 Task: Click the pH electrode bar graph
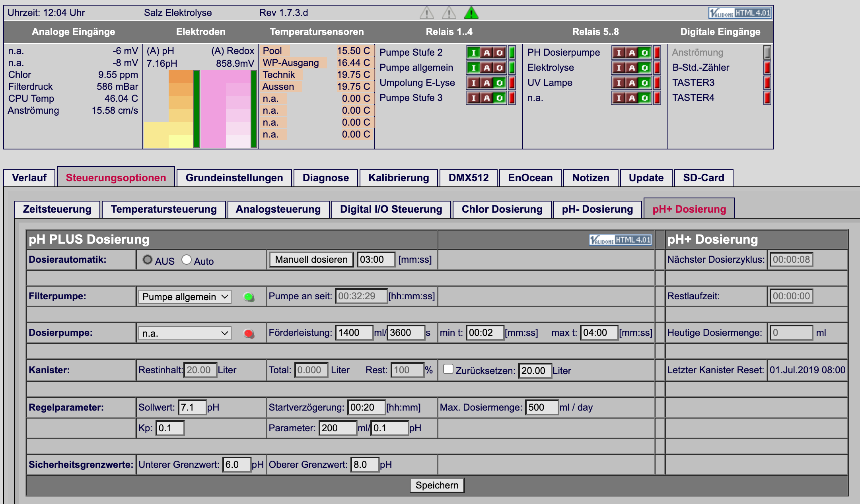171,109
